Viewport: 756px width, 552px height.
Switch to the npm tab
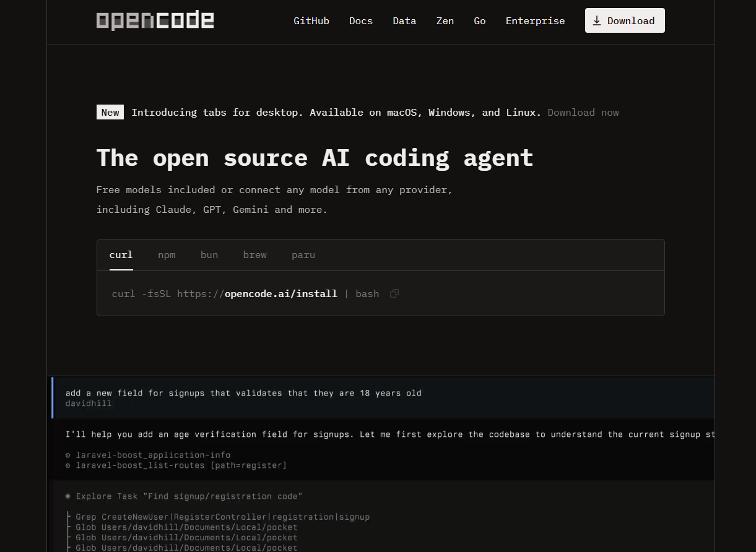coord(167,255)
